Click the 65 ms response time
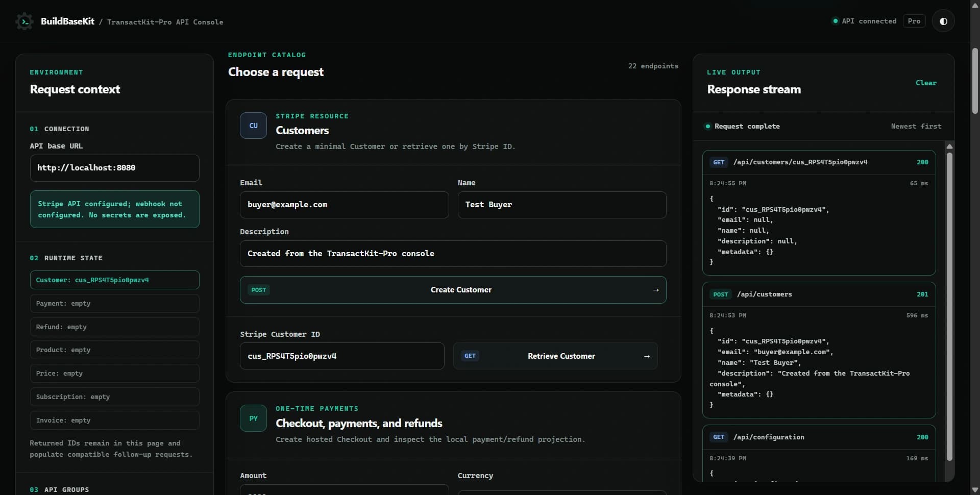This screenshot has width=980, height=495. (919, 184)
